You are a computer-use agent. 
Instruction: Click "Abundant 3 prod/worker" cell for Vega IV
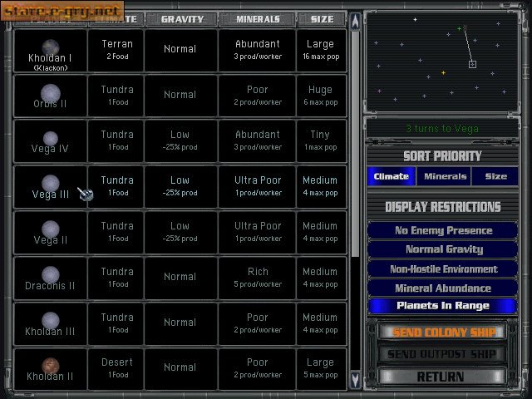pos(257,140)
